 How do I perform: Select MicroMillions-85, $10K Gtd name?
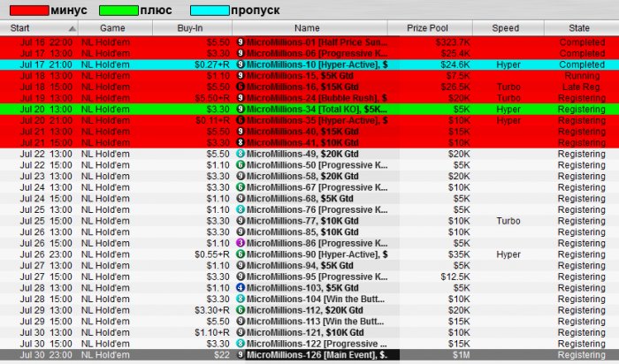pyautogui.click(x=302, y=231)
